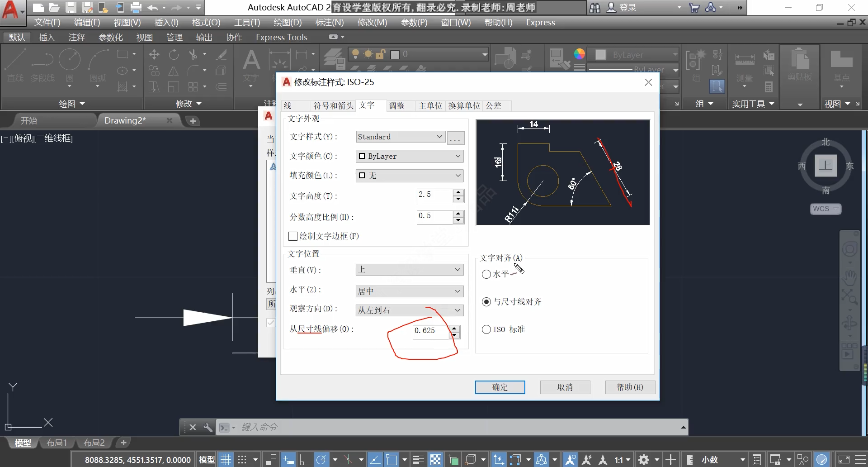Select the horizontal text alignment radio button
The height and width of the screenshot is (467, 868).
tap(486, 274)
